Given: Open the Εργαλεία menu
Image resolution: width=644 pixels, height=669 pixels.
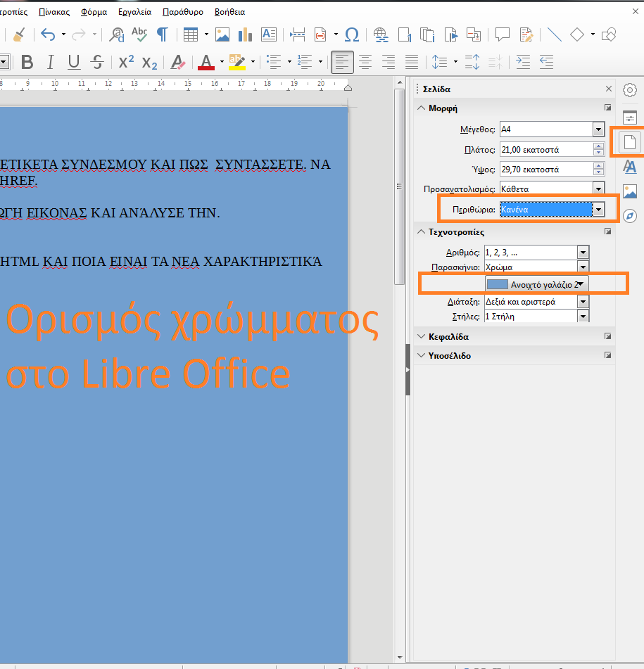Looking at the screenshot, I should [134, 12].
